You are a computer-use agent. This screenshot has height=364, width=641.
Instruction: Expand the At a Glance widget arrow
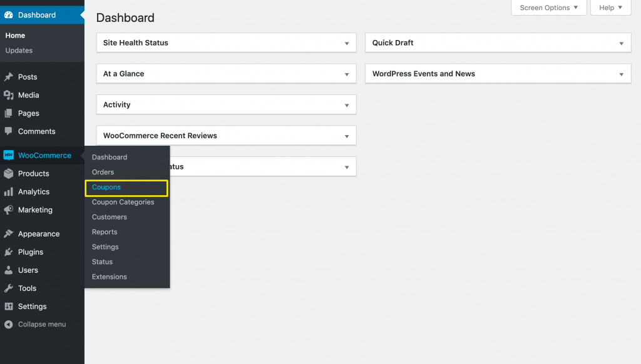tap(347, 74)
